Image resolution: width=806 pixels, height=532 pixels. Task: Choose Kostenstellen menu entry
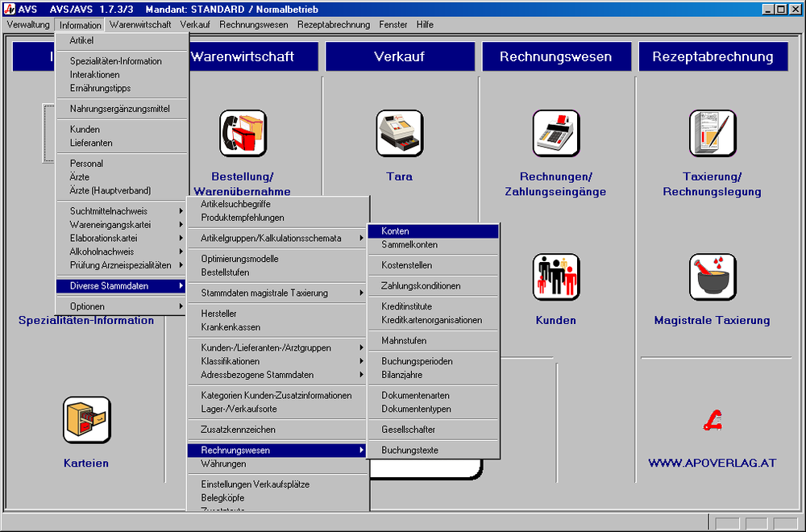[406, 265]
